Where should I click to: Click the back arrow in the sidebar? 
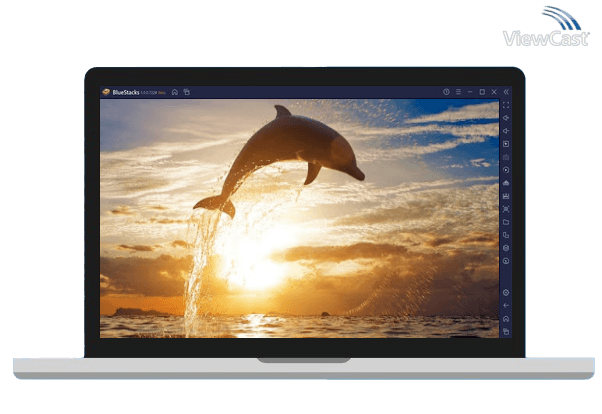point(506,306)
